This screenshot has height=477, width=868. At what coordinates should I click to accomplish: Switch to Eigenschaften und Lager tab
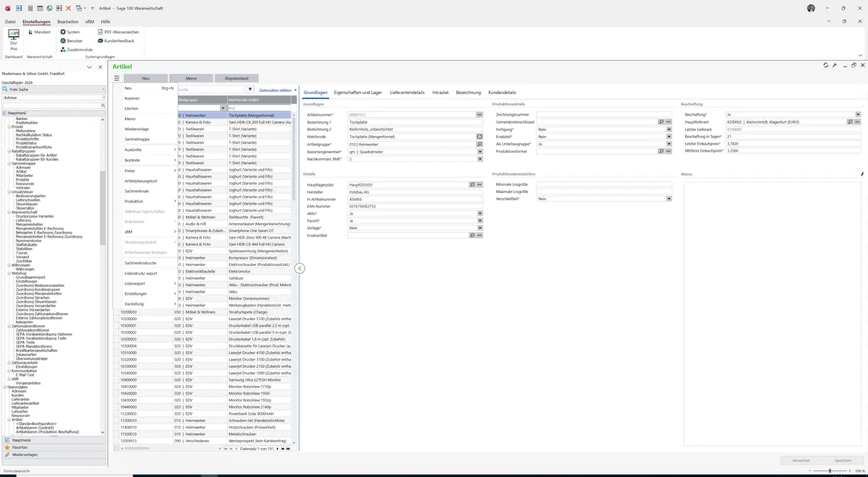coord(358,93)
